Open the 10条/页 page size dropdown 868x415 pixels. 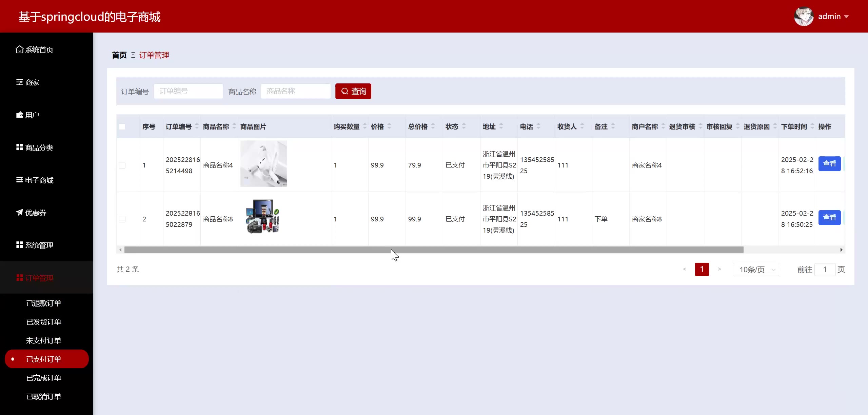(755, 270)
